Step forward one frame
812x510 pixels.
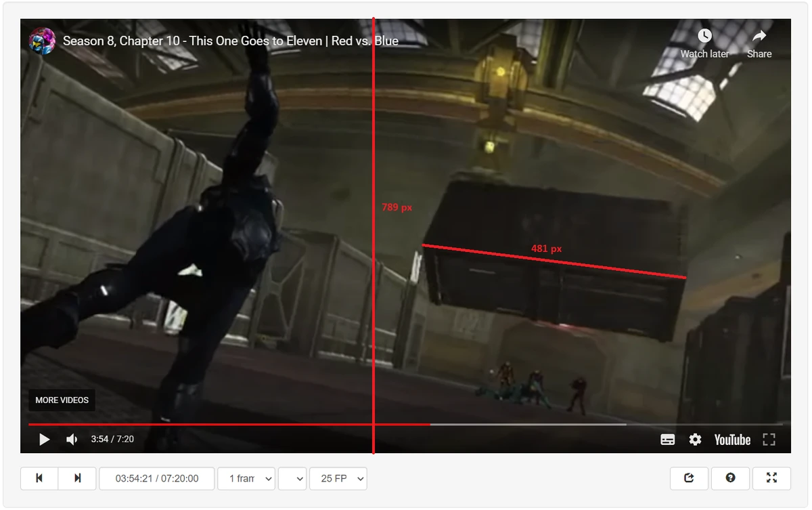(77, 478)
